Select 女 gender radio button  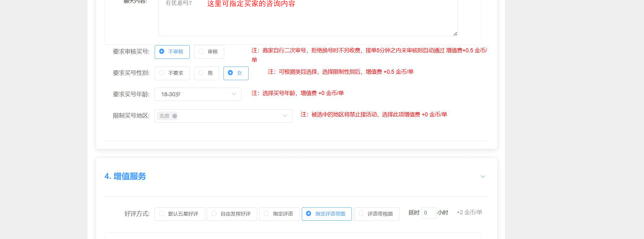pos(236,73)
